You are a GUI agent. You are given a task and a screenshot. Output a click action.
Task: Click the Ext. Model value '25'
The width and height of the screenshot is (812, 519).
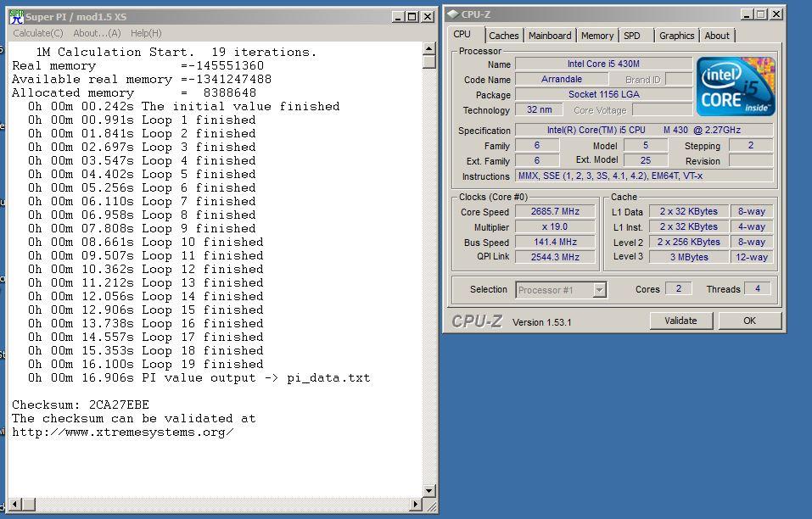(x=645, y=160)
